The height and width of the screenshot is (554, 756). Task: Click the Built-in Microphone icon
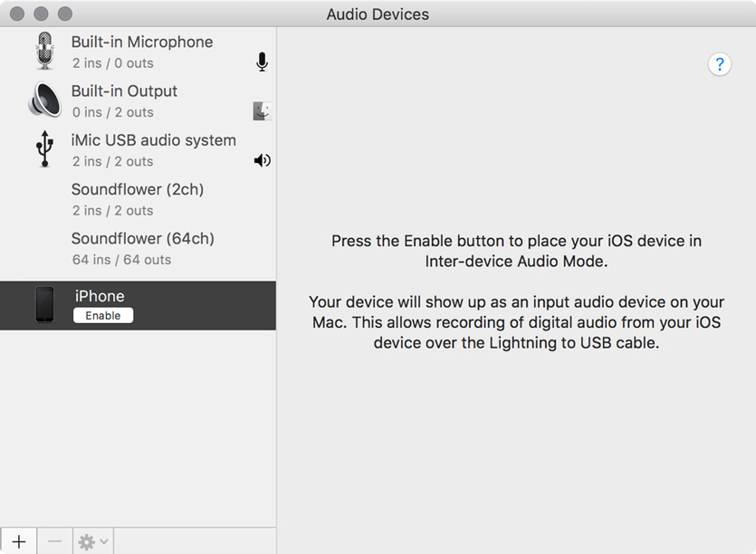pos(44,51)
